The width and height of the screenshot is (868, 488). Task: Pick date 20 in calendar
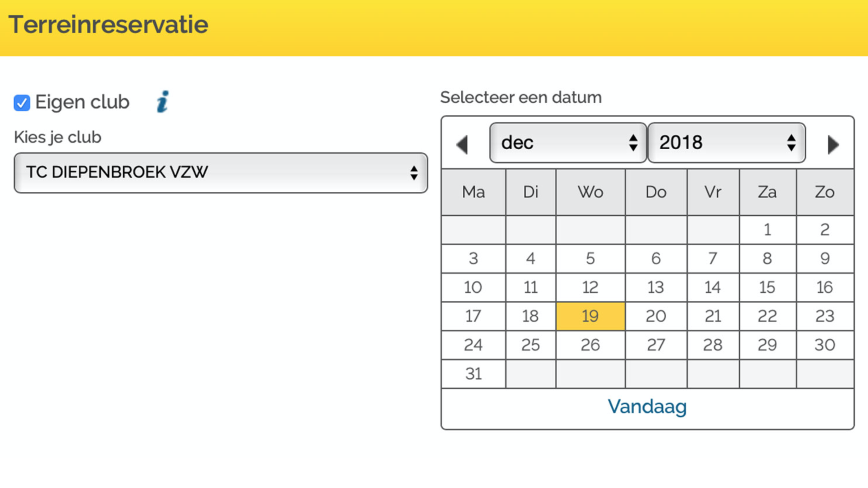click(x=656, y=316)
